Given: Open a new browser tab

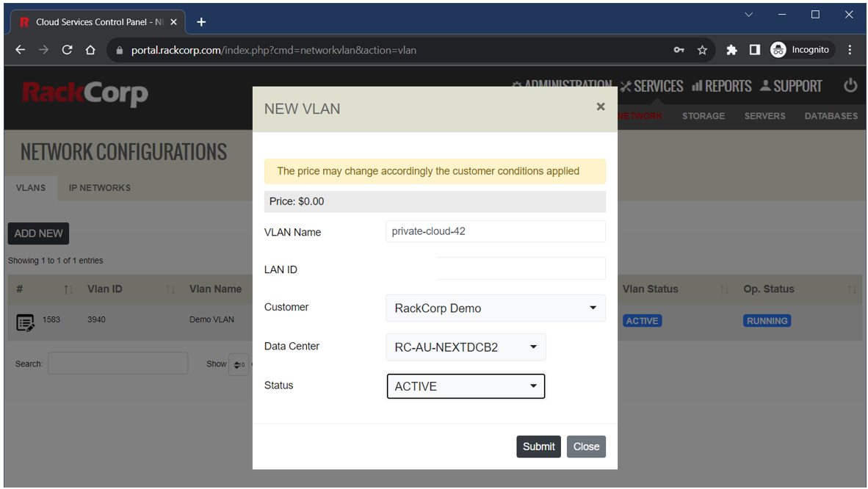Looking at the screenshot, I should pyautogui.click(x=201, y=22).
